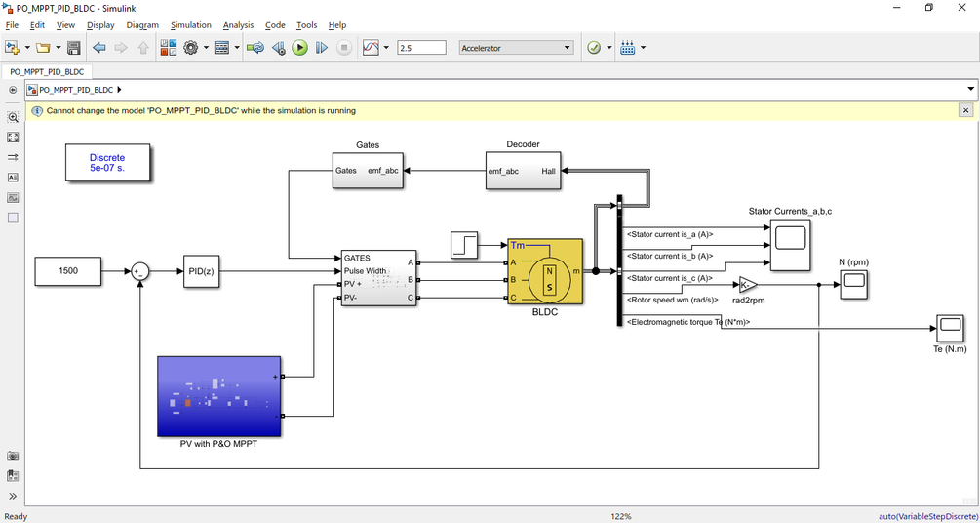This screenshot has width=980, height=523.
Task: Open the Simulation menu
Action: click(x=190, y=25)
